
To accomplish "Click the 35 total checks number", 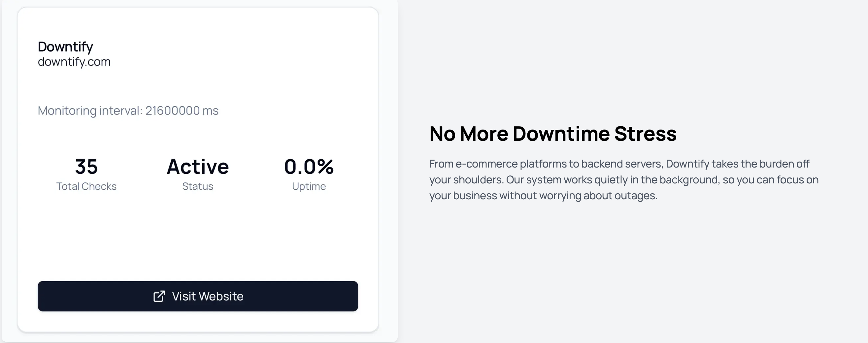I will click(86, 167).
